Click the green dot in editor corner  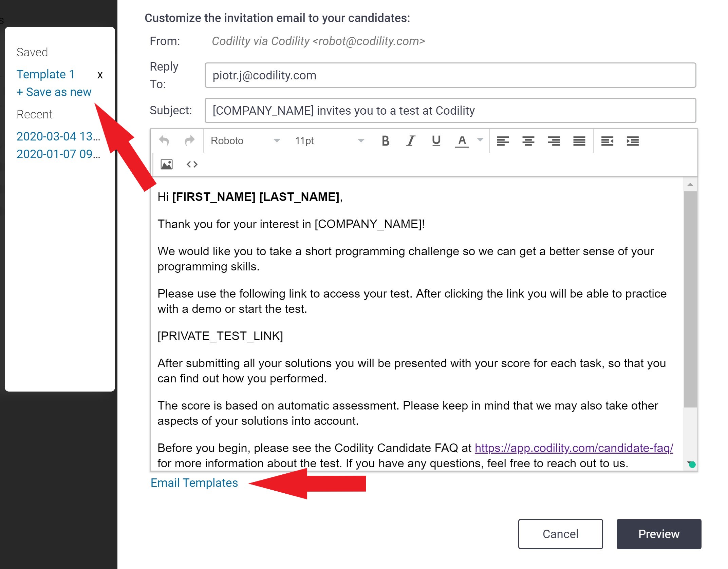(692, 465)
